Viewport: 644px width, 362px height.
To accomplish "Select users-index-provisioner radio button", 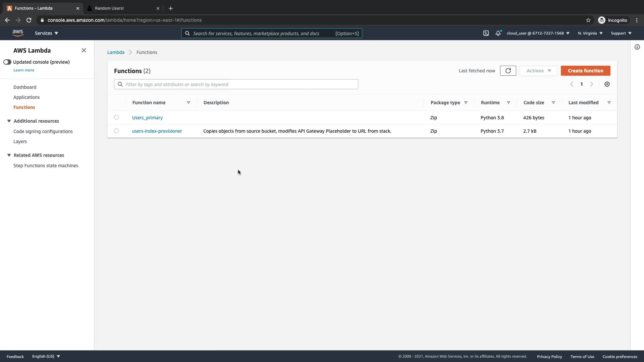I will pos(116,131).
